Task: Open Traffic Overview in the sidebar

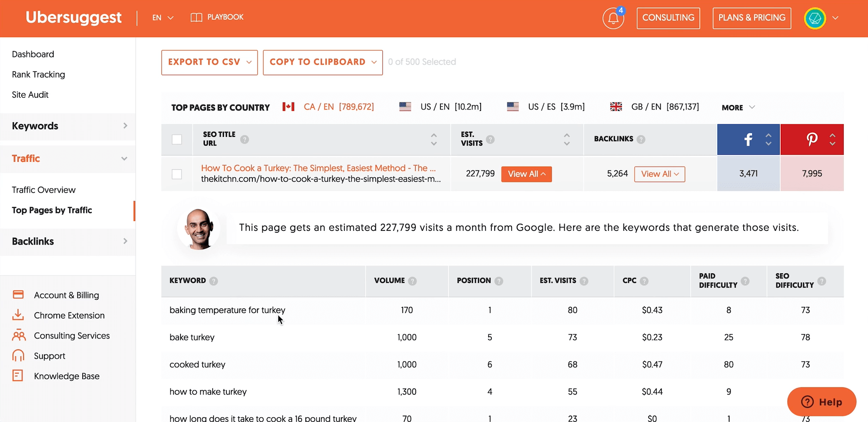Action: (x=43, y=190)
